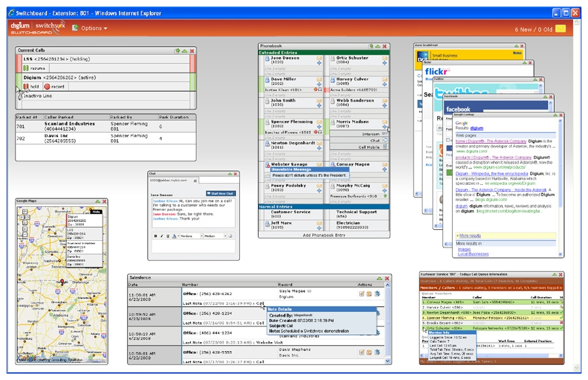Collapse the Salesforce panel
Image resolution: width=588 pixels, height=380 pixels.
[380, 278]
